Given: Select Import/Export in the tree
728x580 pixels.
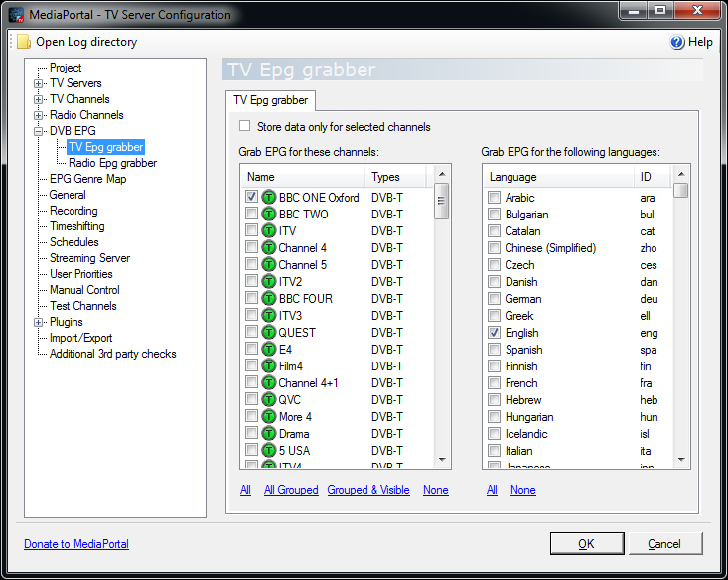Looking at the screenshot, I should click(x=80, y=338).
